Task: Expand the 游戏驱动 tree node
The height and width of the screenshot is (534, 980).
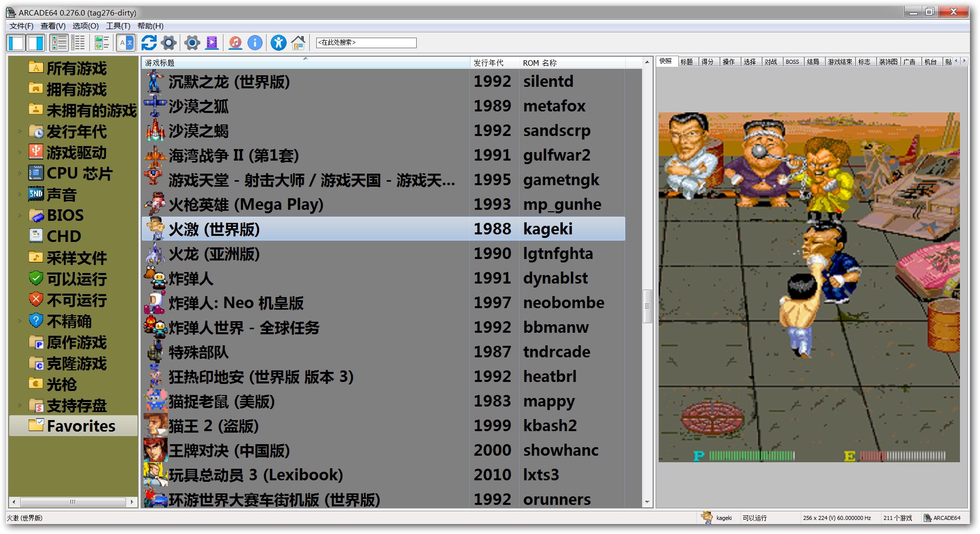Action: point(20,153)
